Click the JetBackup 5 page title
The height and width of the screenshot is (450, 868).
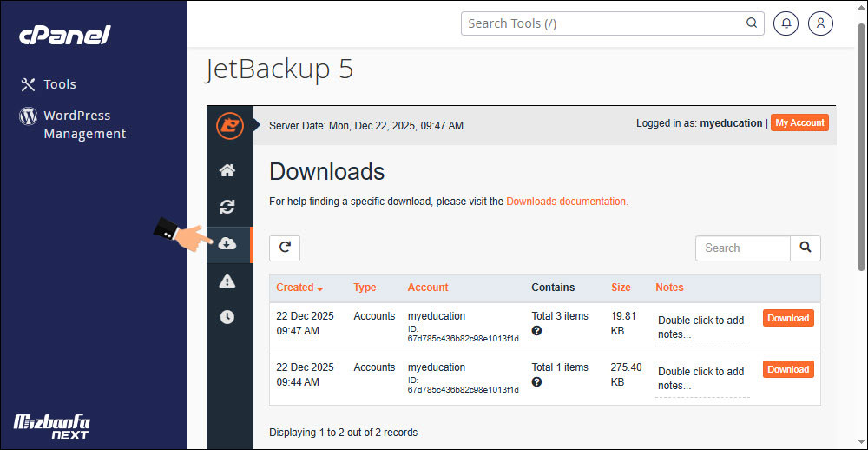tap(279, 69)
